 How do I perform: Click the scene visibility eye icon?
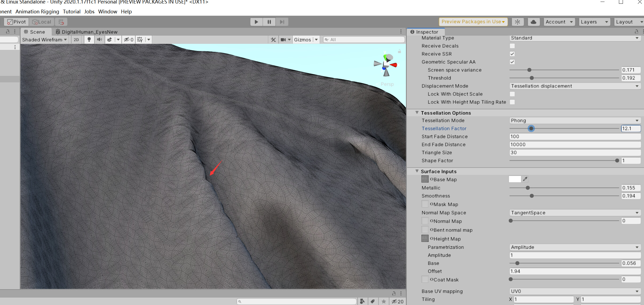pyautogui.click(x=127, y=39)
